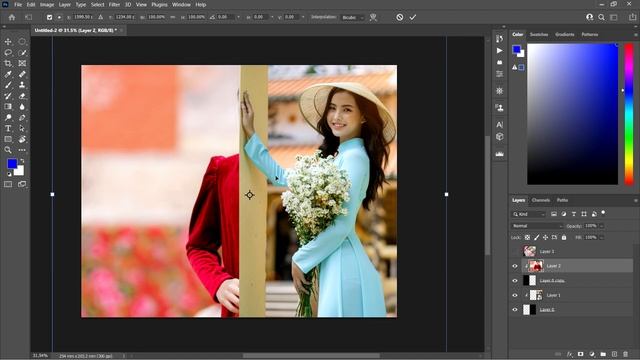Toggle lock transparent pixels
This screenshot has width=640, height=360.
point(527,237)
